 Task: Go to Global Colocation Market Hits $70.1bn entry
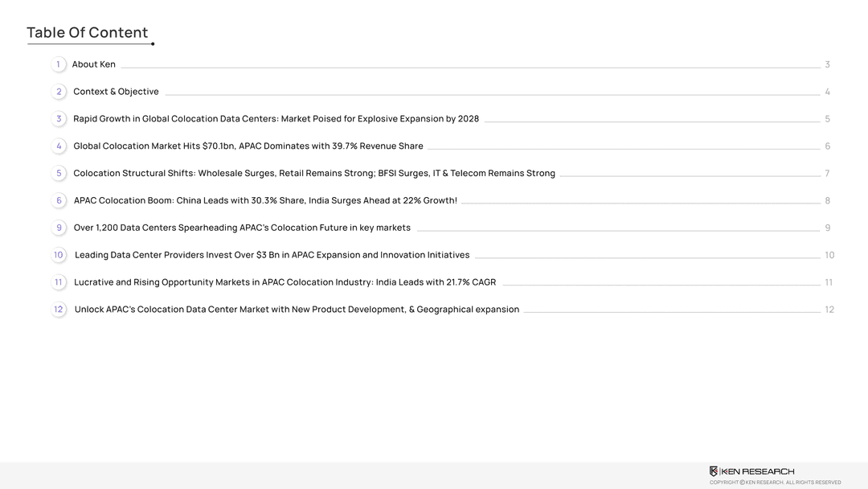248,146
